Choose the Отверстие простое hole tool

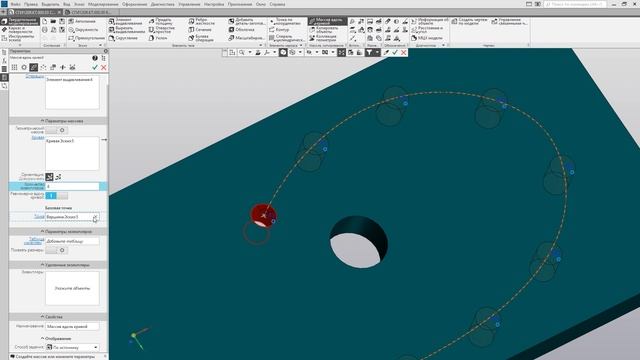coord(161,30)
